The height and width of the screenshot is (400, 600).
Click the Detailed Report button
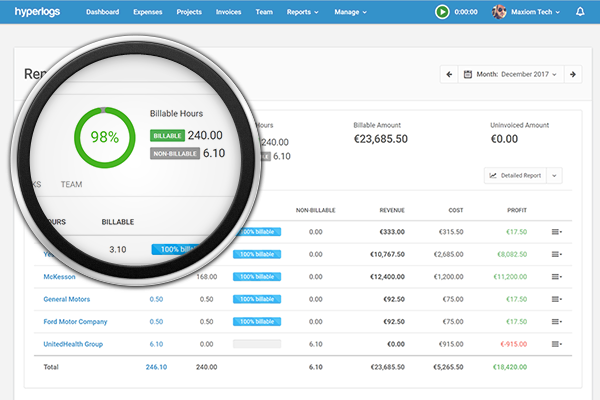click(515, 176)
